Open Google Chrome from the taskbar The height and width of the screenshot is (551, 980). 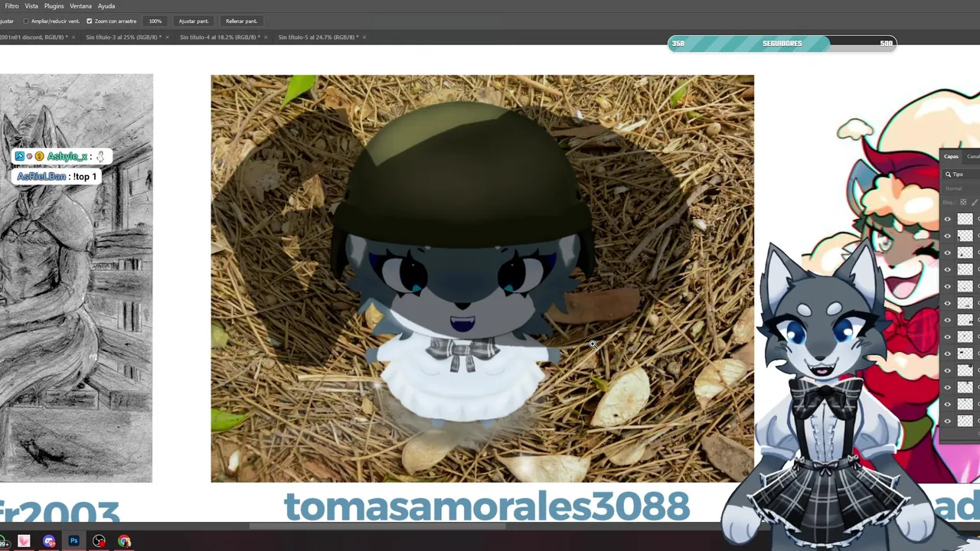pos(125,542)
